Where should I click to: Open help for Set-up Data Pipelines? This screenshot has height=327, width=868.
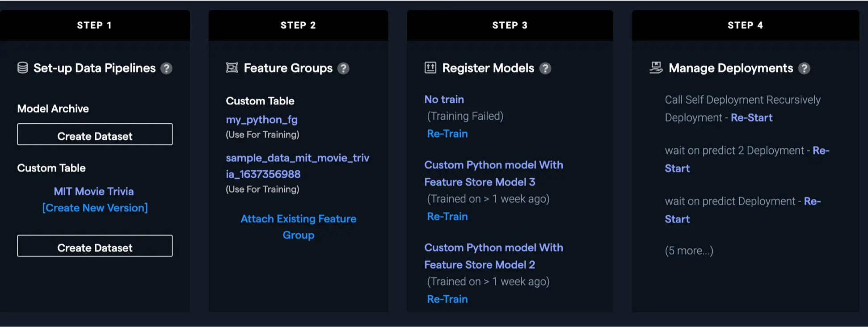tap(166, 68)
